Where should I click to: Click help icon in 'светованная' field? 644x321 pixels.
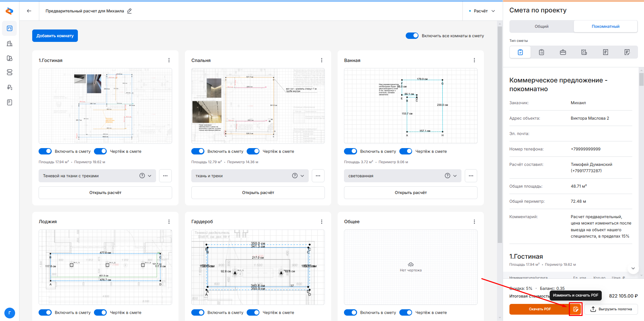click(x=447, y=176)
